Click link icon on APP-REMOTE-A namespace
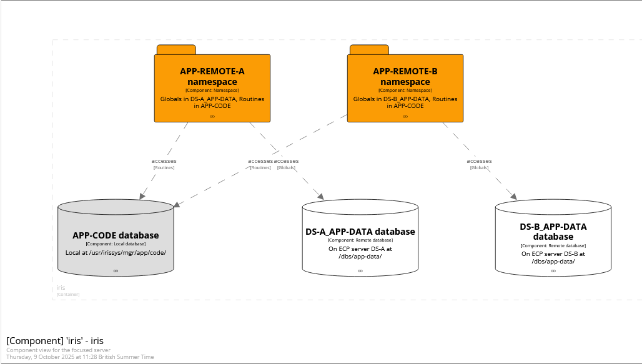 click(x=212, y=116)
